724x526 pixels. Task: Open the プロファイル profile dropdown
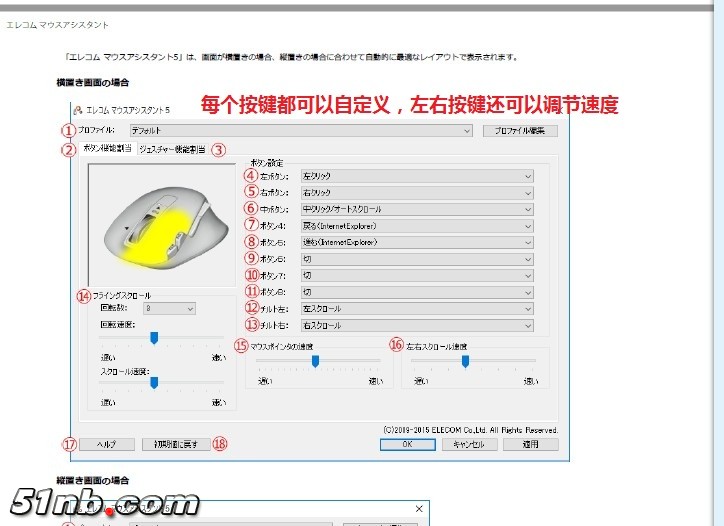click(301, 131)
